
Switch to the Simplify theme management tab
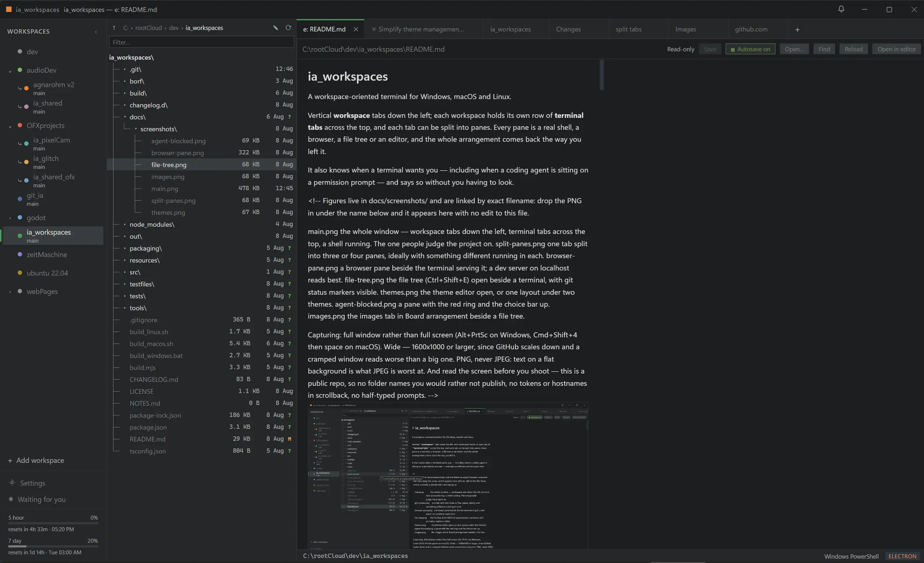click(x=423, y=29)
